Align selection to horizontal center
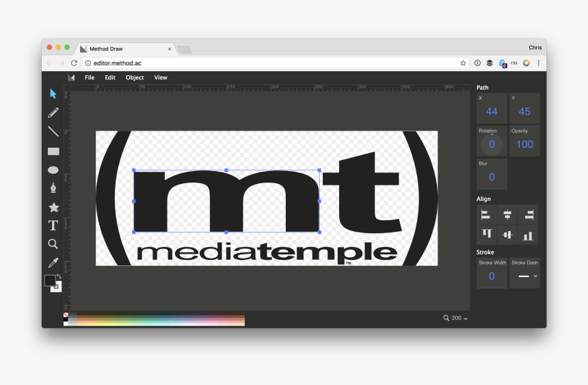 507,215
